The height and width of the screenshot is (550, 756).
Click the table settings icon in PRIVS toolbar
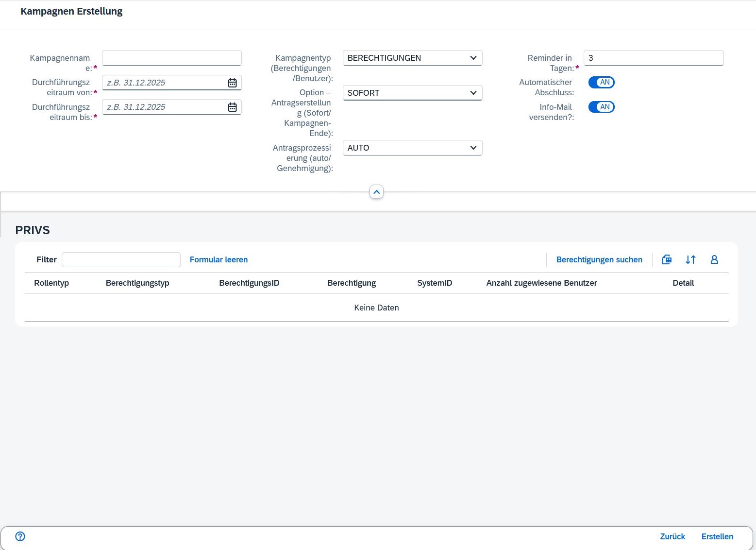(667, 259)
